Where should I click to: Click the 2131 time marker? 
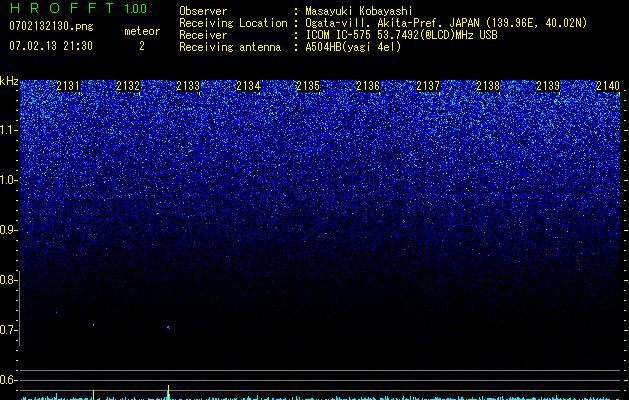68,86
